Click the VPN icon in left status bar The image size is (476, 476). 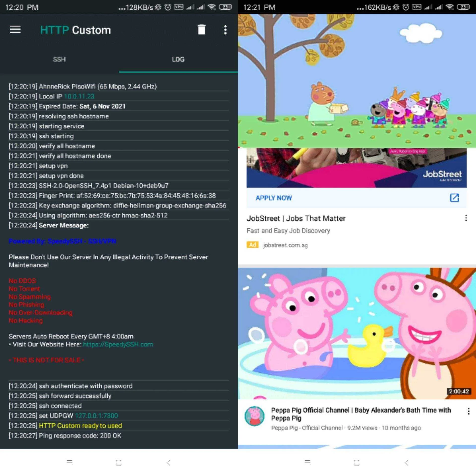(179, 7)
